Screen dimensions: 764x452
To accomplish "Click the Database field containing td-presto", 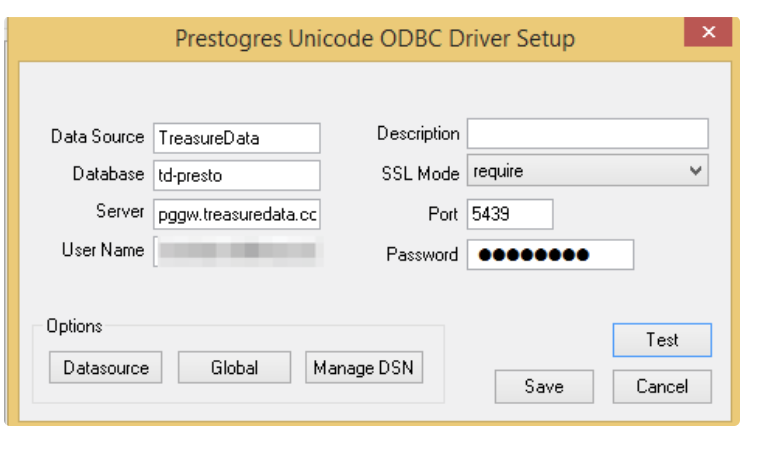I will (x=237, y=175).
